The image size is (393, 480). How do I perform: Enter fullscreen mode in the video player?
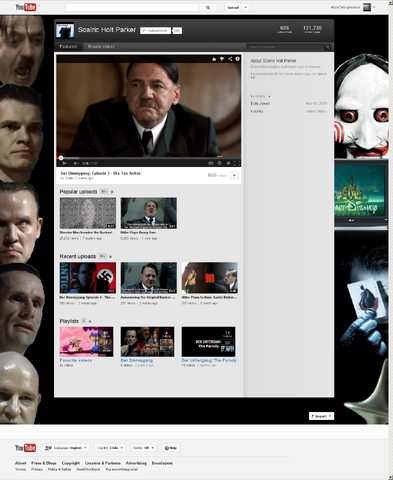[236, 163]
